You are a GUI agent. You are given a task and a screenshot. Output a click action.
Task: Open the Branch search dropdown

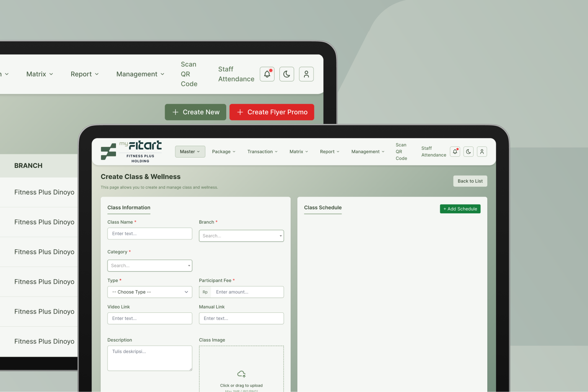point(241,236)
